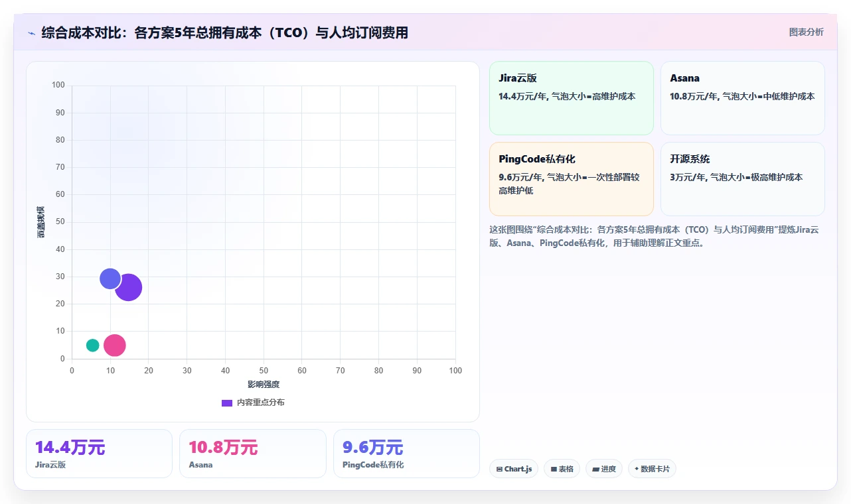Open the 开源系统 info card
The image size is (851, 504).
[743, 179]
